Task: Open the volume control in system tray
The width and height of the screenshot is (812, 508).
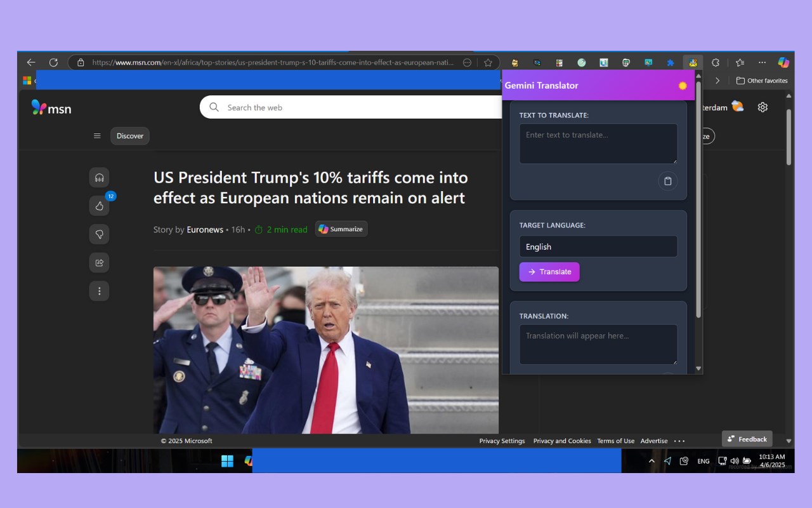Action: point(735,461)
